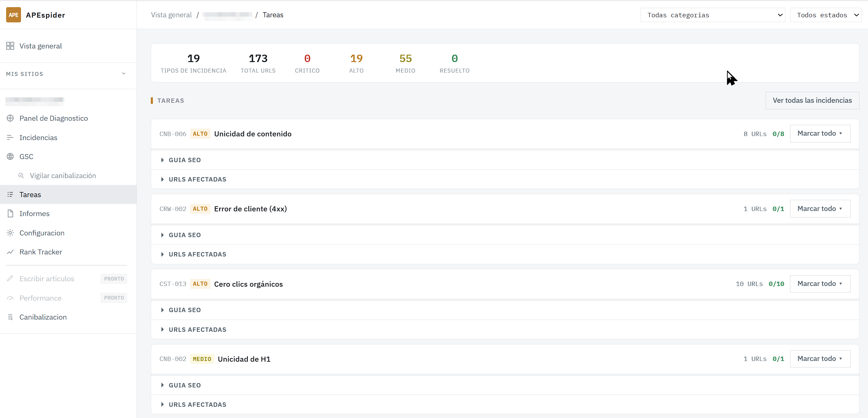Click the 0/8 progress counter
Screen dimensions: 868x418
[779, 134]
